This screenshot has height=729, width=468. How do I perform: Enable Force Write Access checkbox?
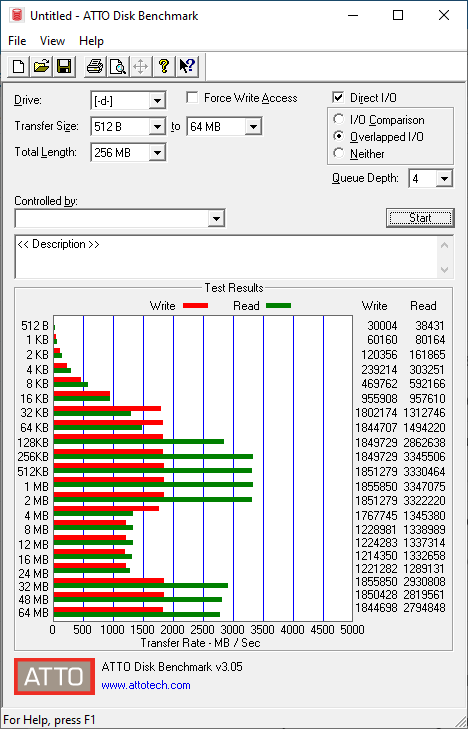[192, 98]
